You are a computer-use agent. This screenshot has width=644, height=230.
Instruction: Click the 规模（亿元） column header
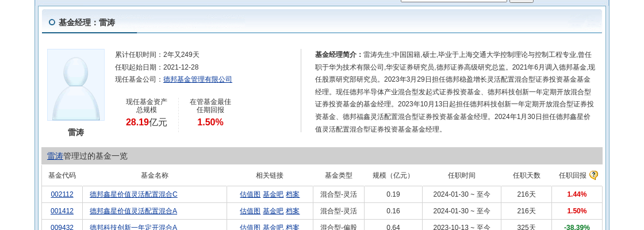coord(393,175)
